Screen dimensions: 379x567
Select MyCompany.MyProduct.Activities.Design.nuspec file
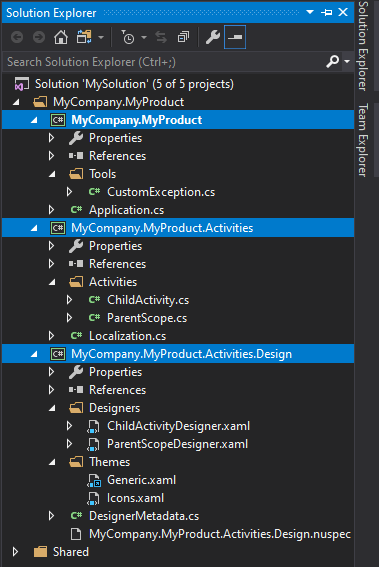pos(220,534)
